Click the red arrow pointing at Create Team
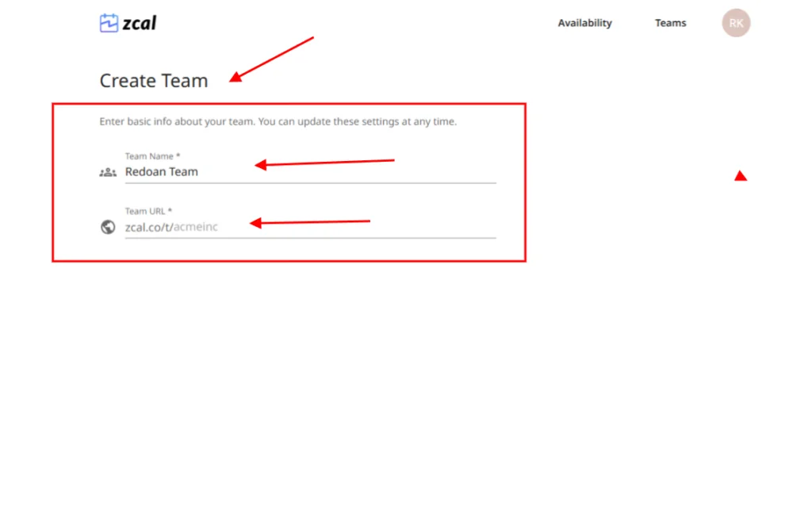The height and width of the screenshot is (511, 812). click(272, 59)
